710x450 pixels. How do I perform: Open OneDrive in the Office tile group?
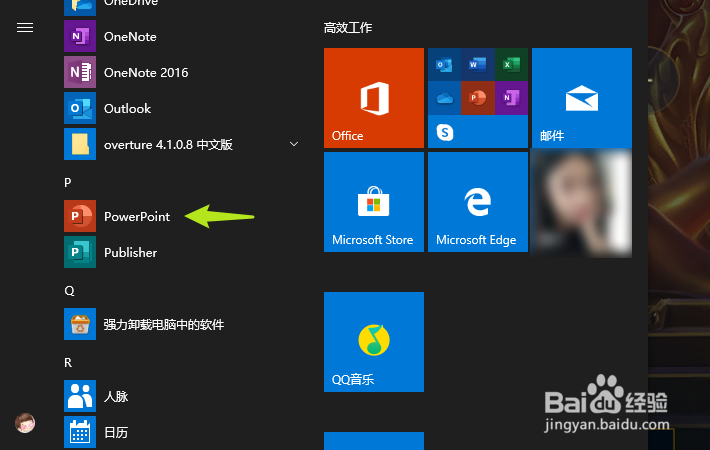click(x=444, y=98)
